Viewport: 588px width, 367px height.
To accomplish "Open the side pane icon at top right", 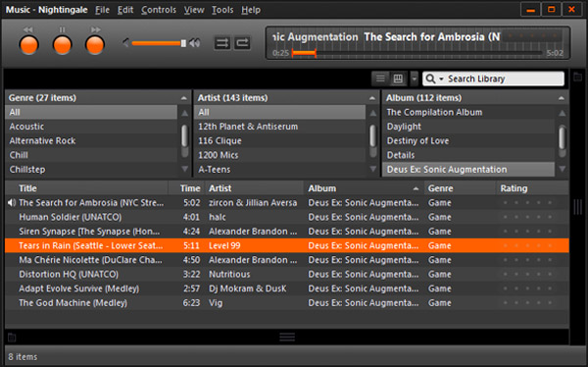I will point(578,78).
